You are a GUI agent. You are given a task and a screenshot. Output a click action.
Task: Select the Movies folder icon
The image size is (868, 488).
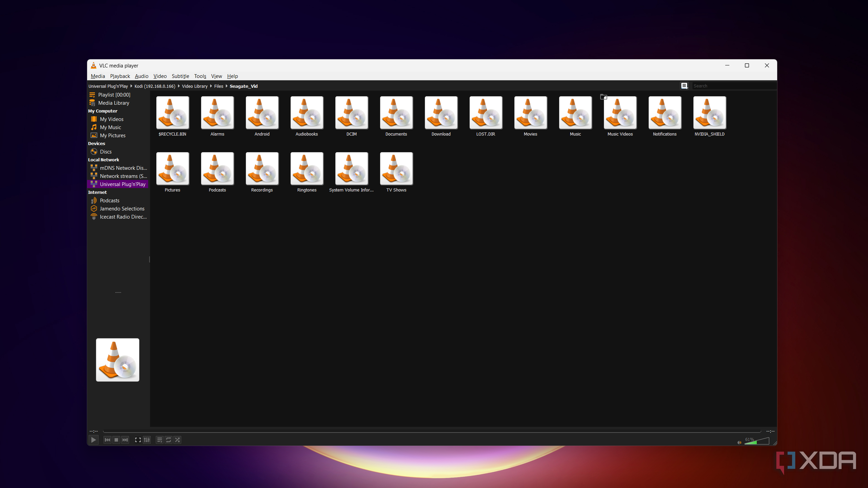click(x=531, y=113)
